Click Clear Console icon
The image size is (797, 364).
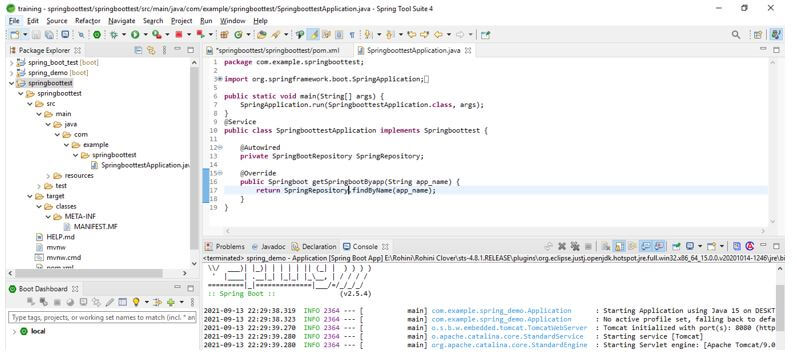pyautogui.click(x=605, y=246)
